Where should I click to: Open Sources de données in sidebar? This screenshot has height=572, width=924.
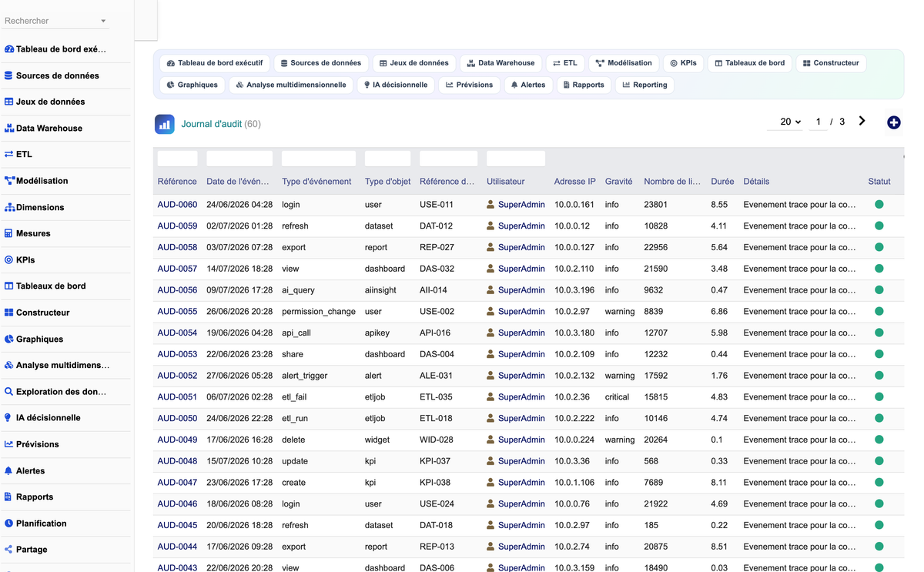pyautogui.click(x=52, y=75)
